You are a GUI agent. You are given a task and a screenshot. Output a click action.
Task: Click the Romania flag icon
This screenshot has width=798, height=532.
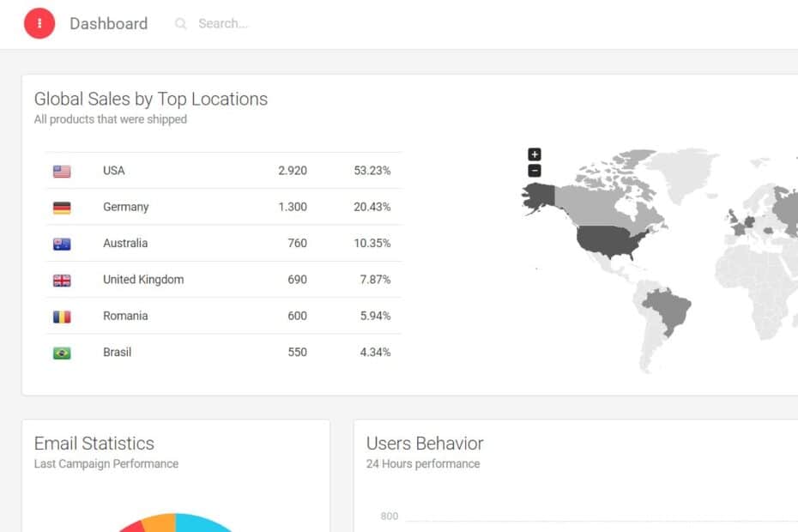tap(62, 317)
